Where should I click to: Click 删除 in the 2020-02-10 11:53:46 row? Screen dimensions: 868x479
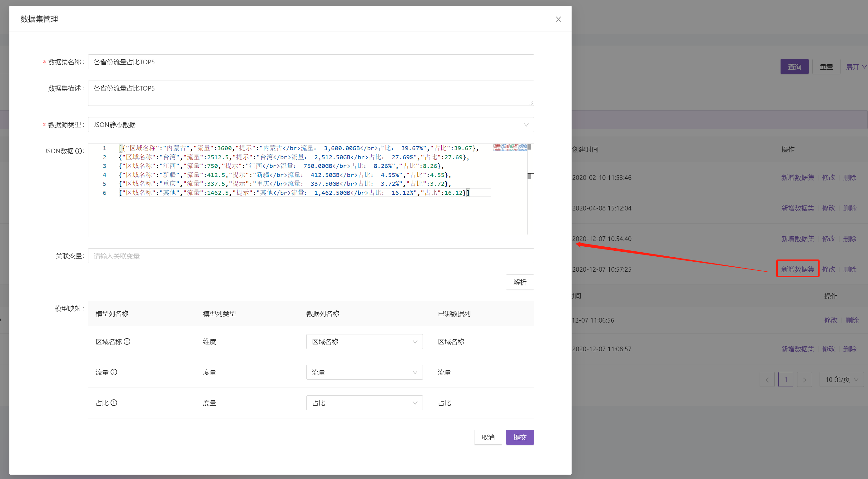850,178
